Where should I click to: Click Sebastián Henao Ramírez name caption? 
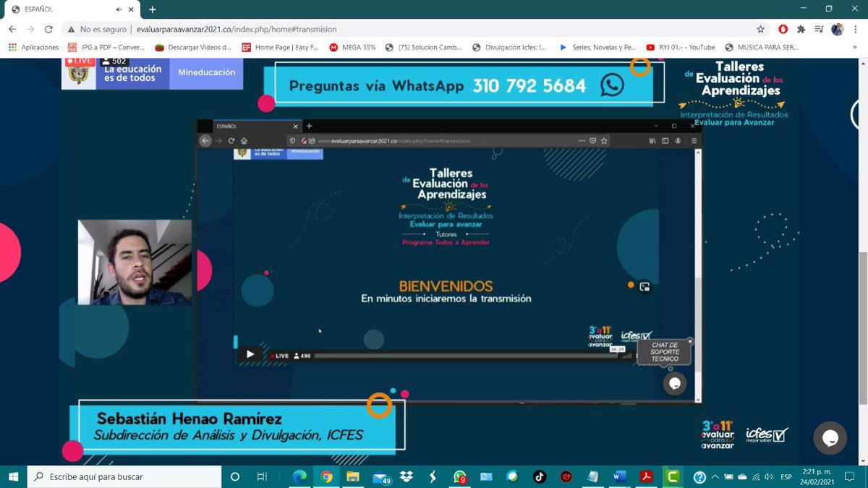[x=190, y=419]
